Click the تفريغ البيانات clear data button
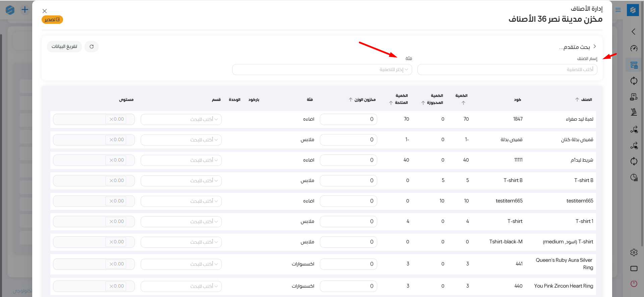644x297 pixels. tap(64, 47)
